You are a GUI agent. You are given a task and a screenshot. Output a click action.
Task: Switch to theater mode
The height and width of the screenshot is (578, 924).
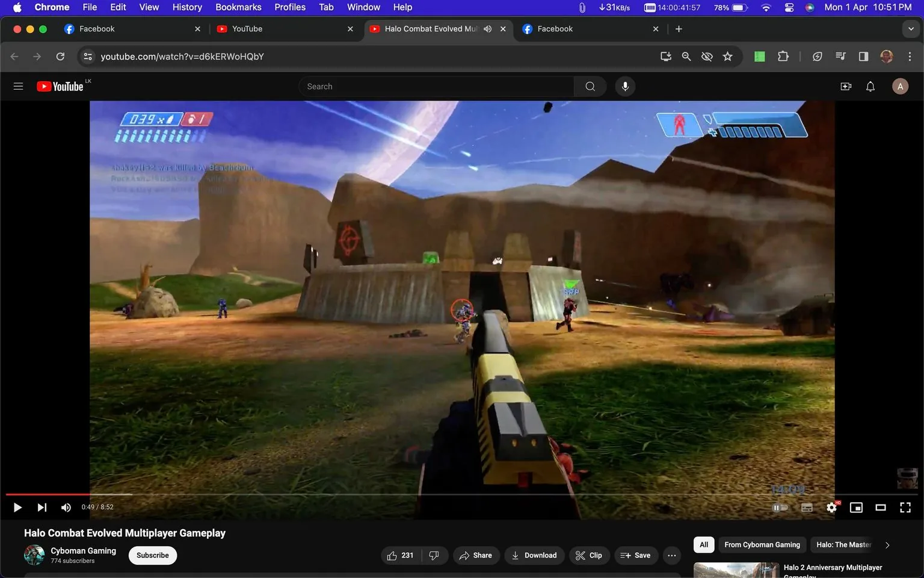(x=881, y=507)
